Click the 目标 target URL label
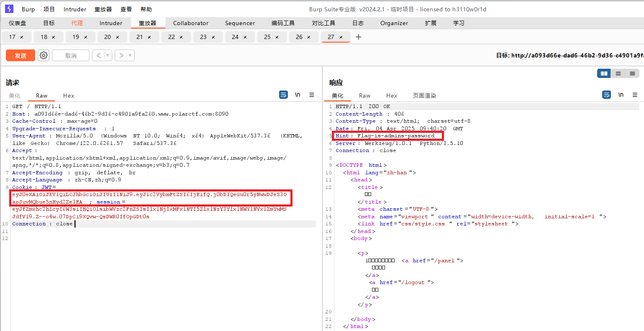This screenshot has width=644, height=331. tap(570, 55)
